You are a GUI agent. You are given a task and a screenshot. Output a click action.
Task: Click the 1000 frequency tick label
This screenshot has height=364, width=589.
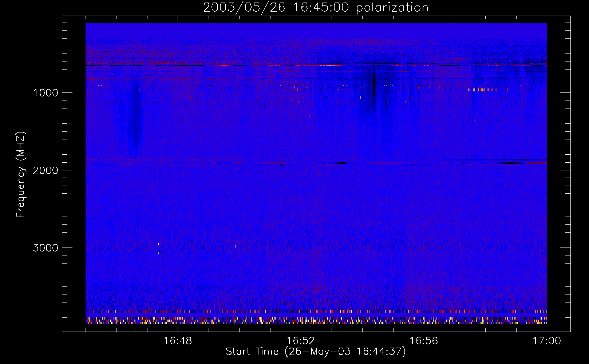[46, 92]
